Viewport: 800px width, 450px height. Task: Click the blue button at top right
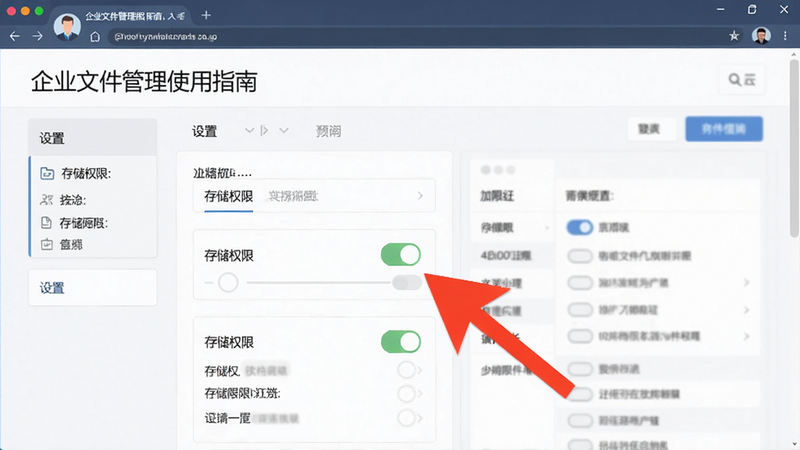[724, 129]
